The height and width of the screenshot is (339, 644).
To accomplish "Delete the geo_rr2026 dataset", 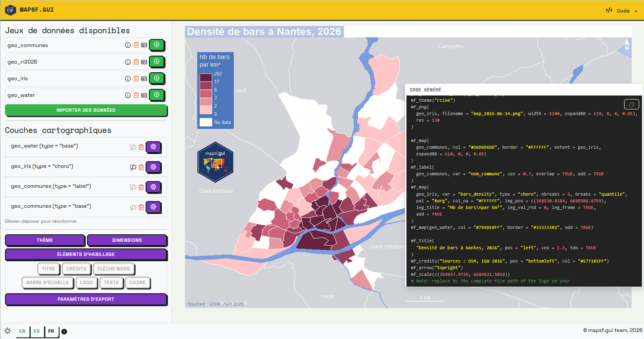I will coord(136,61).
